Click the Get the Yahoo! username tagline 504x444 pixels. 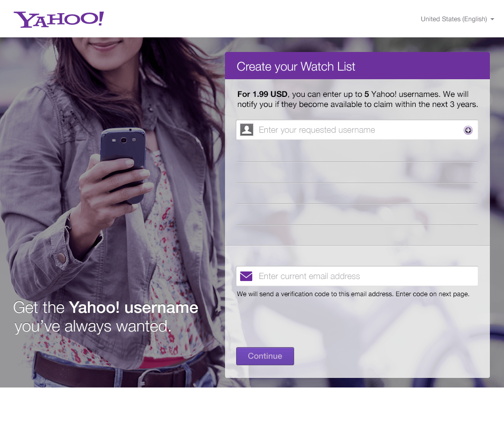(106, 307)
